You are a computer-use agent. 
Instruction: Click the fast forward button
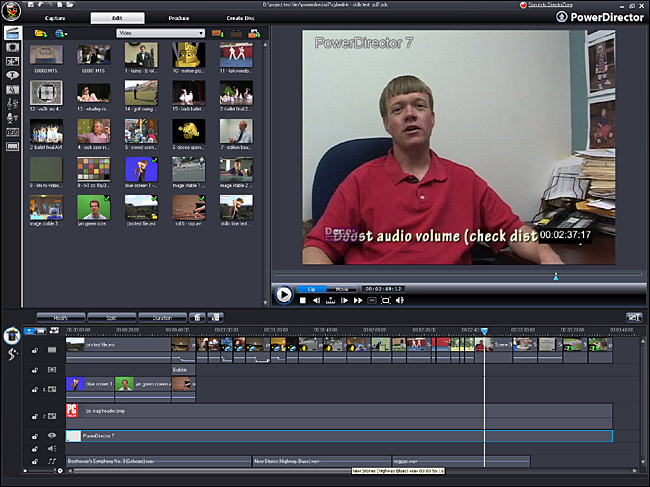(357, 299)
